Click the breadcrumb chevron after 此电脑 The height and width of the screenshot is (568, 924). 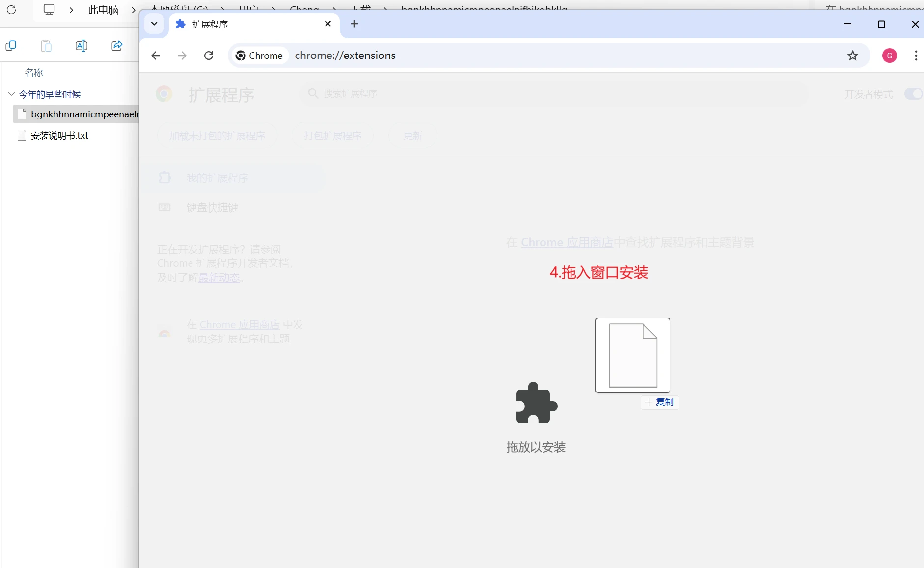point(133,10)
